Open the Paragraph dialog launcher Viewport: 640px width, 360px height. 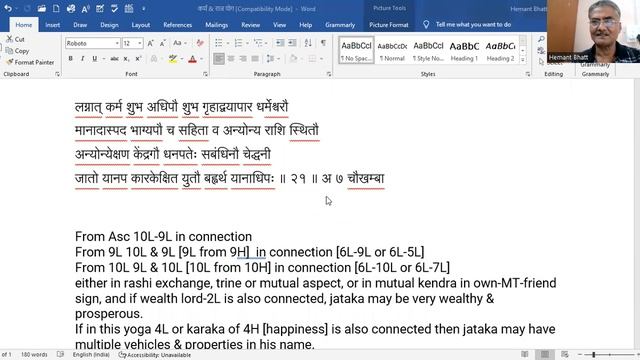coord(329,74)
